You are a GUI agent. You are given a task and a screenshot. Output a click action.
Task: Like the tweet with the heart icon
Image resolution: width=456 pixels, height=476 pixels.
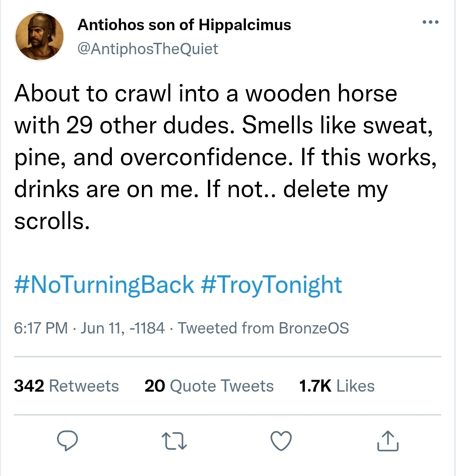281,441
